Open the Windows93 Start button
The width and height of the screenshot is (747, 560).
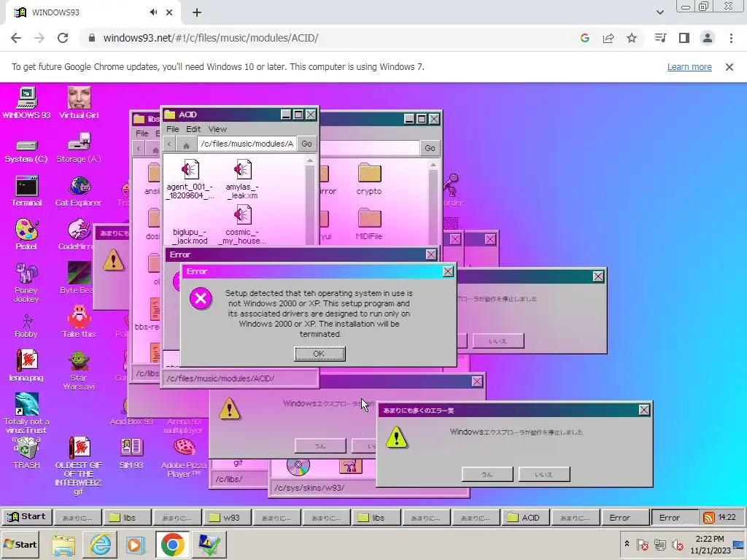tap(27, 517)
